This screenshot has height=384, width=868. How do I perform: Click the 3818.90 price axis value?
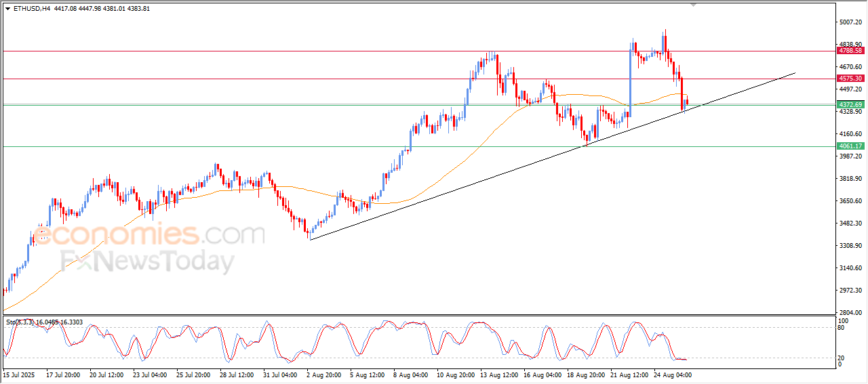click(x=850, y=179)
